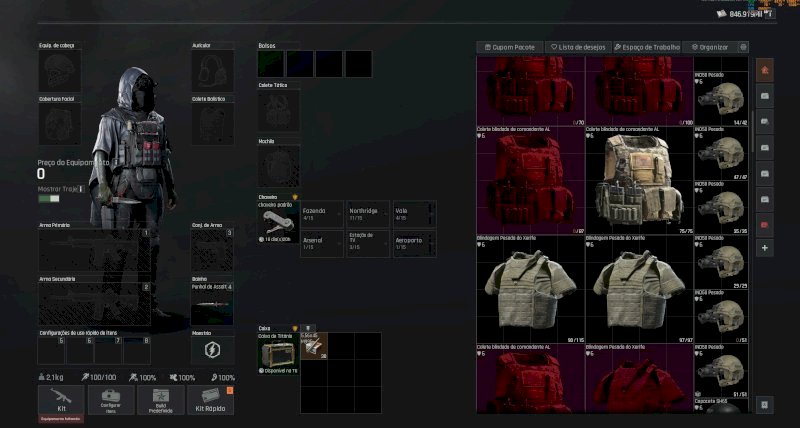Click quick-use item slot 8
The image size is (800, 428).
[x=137, y=350]
